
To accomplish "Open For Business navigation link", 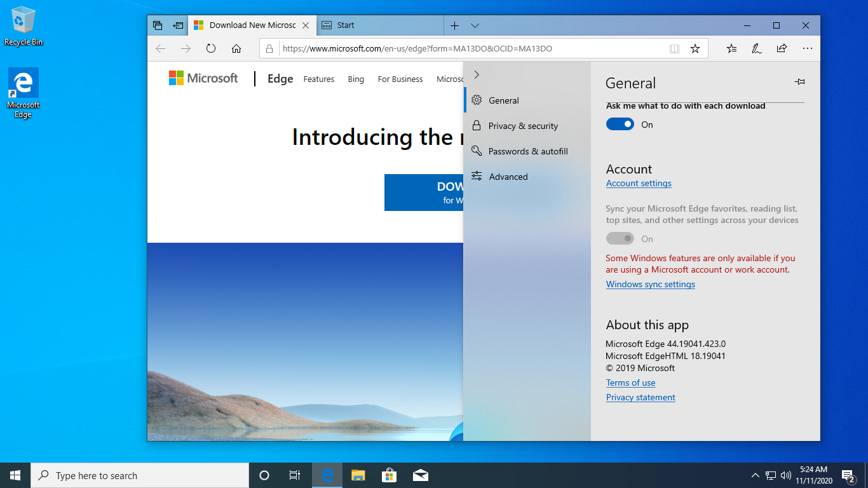I will [x=400, y=79].
